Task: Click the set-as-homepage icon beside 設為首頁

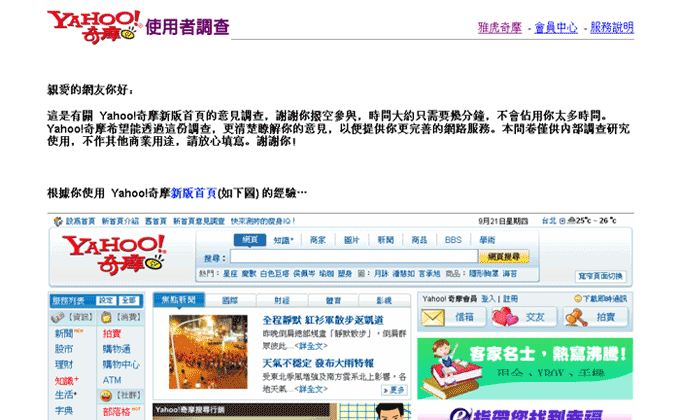Action: tap(58, 221)
